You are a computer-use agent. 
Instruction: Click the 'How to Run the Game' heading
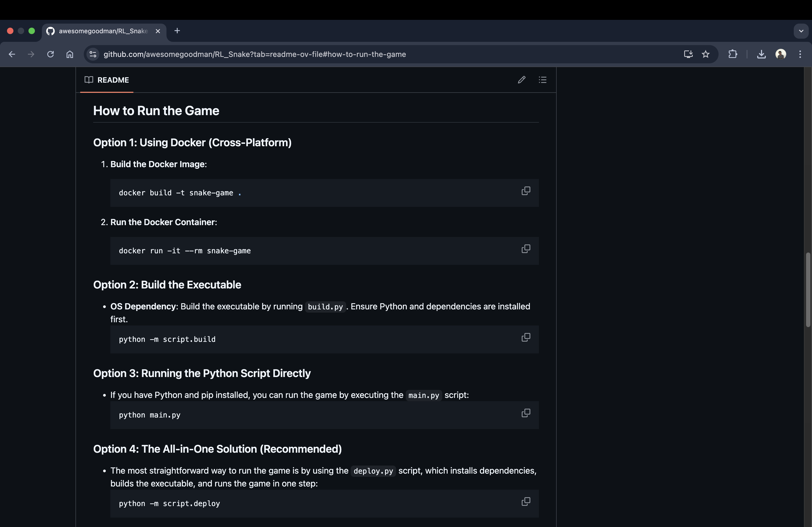(156, 111)
